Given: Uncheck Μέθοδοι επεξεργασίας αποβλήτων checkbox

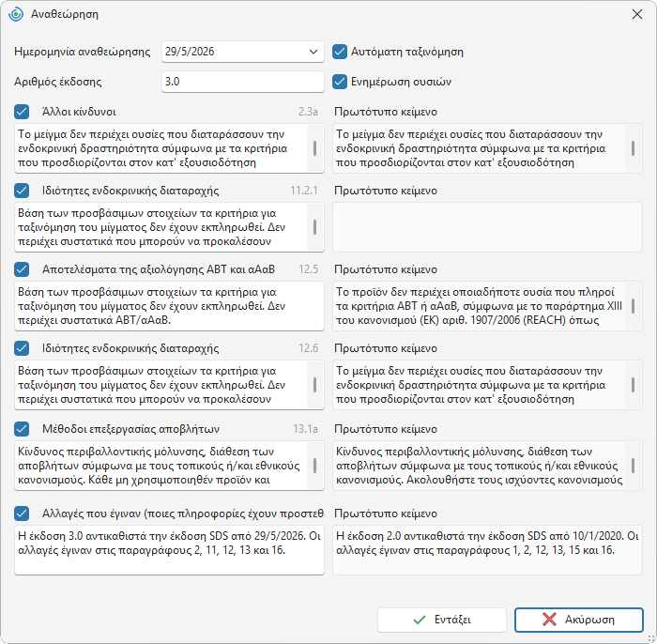Looking at the screenshot, I should click(x=22, y=429).
